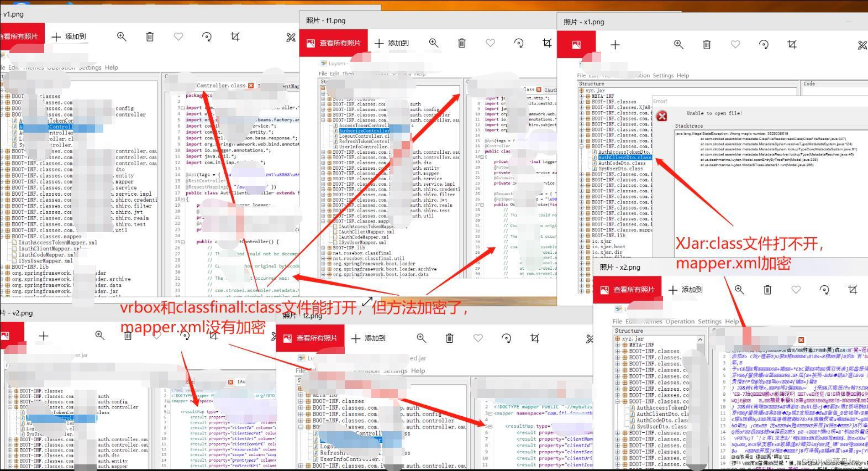This screenshot has width=868, height=471.
Task: Select AuthClientDto.class in x1.png tree
Action: (624, 158)
